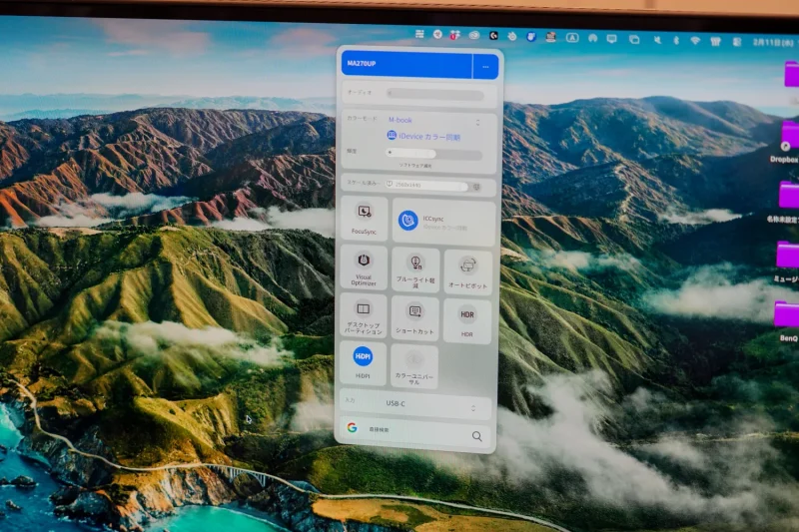The width and height of the screenshot is (799, 532).
Task: Click the iDevice カラー同期 link
Action: coord(424,135)
